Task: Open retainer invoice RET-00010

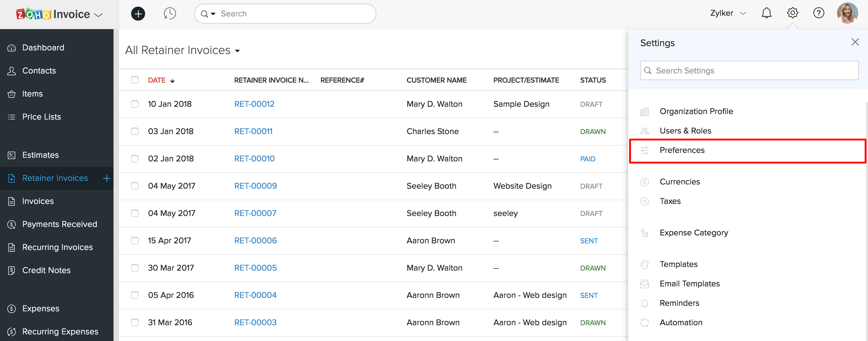Action: pos(254,159)
